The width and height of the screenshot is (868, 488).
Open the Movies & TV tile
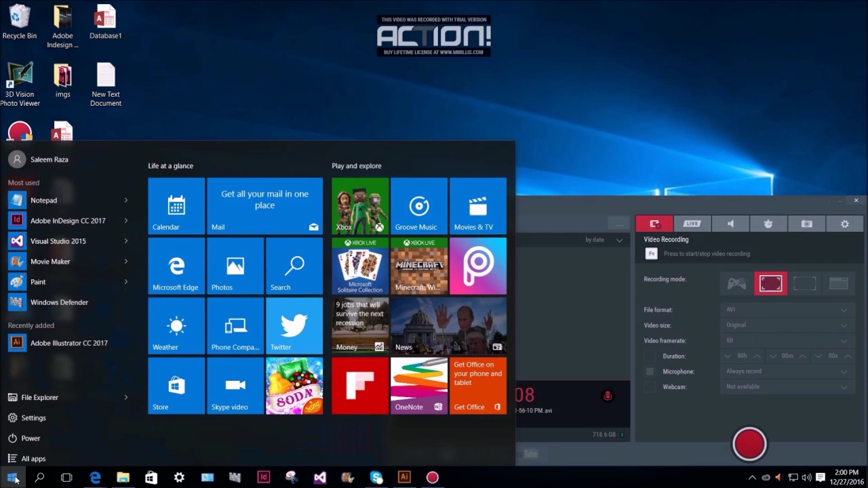pyautogui.click(x=478, y=206)
